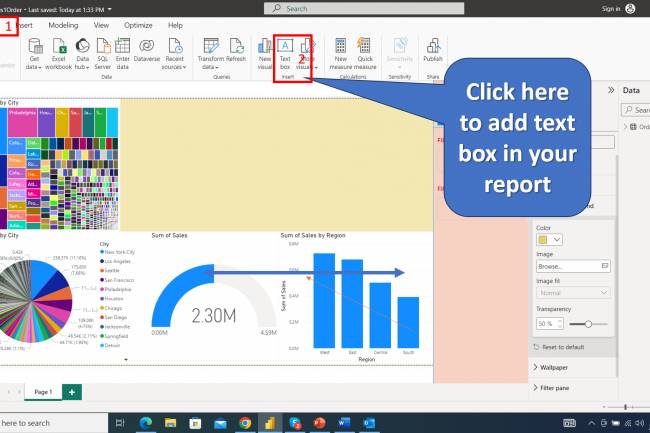Image resolution: width=650 pixels, height=433 pixels.
Task: Click the Windows taskbar search box
Action: (x=54, y=423)
